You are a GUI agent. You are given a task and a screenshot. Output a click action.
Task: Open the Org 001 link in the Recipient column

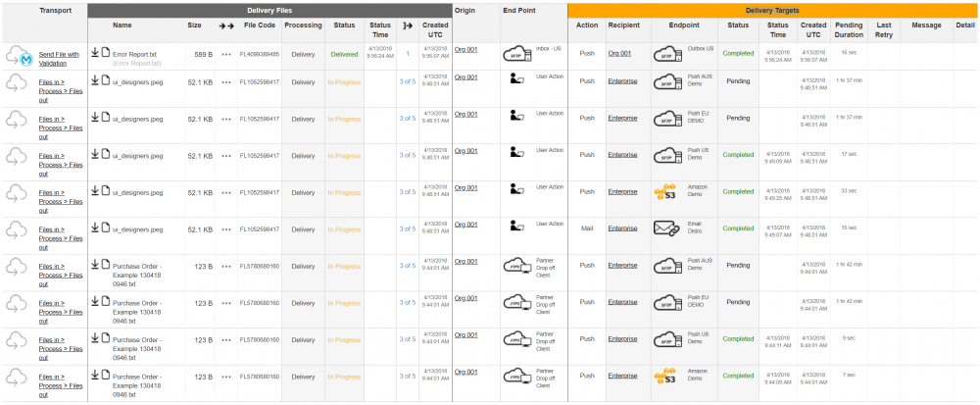click(x=619, y=54)
